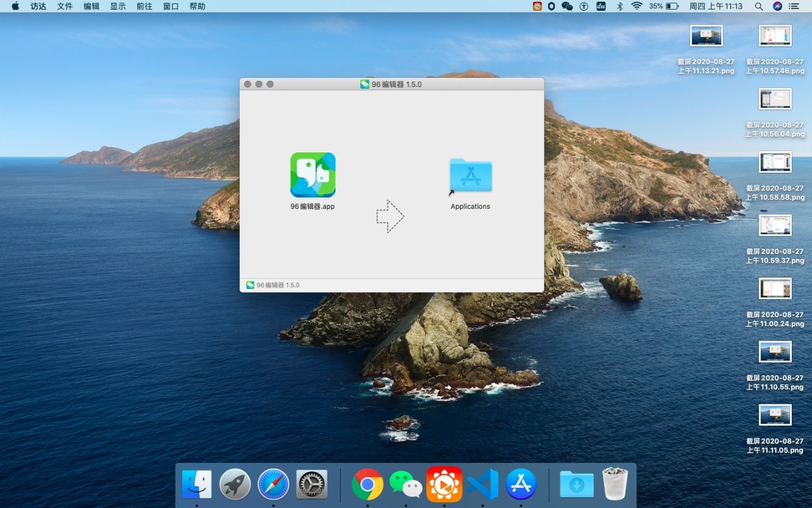Open System Preferences in the dock
The width and height of the screenshot is (812, 508).
311,485
